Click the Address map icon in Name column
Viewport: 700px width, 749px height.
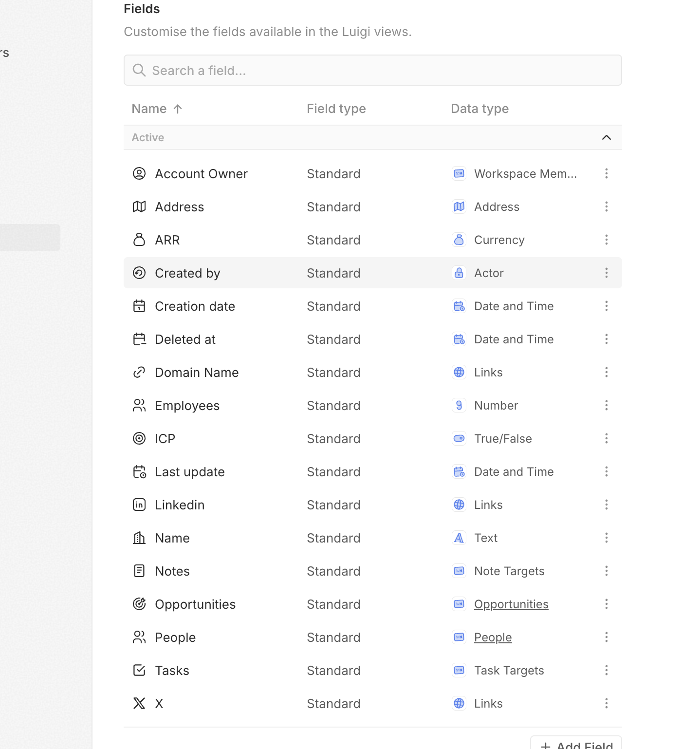click(139, 206)
